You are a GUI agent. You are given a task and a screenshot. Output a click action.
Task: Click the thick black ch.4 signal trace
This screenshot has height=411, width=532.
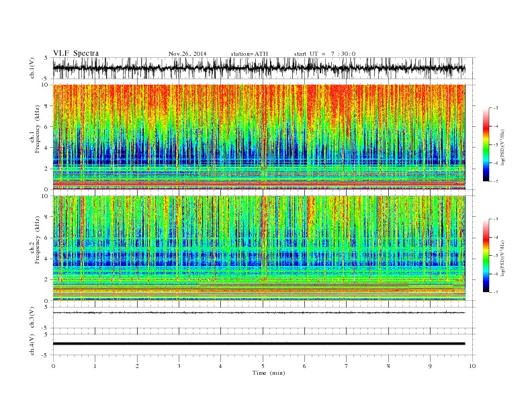(x=259, y=344)
